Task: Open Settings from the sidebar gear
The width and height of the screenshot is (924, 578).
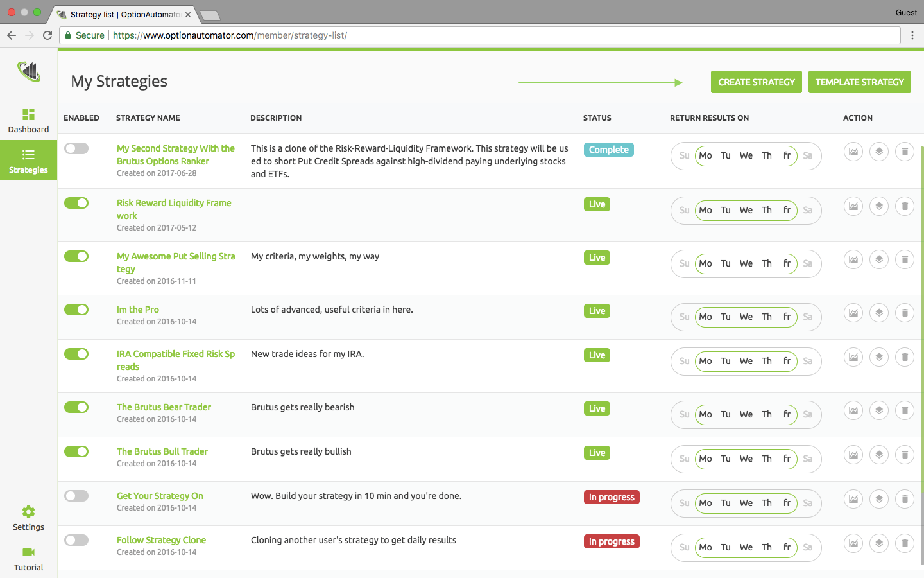Action: (28, 518)
